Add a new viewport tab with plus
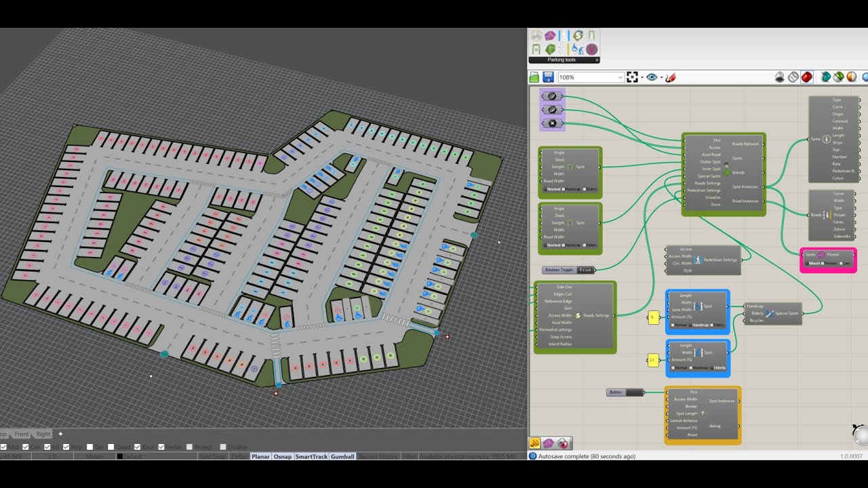Viewport: 868px width, 488px height. tap(60, 434)
